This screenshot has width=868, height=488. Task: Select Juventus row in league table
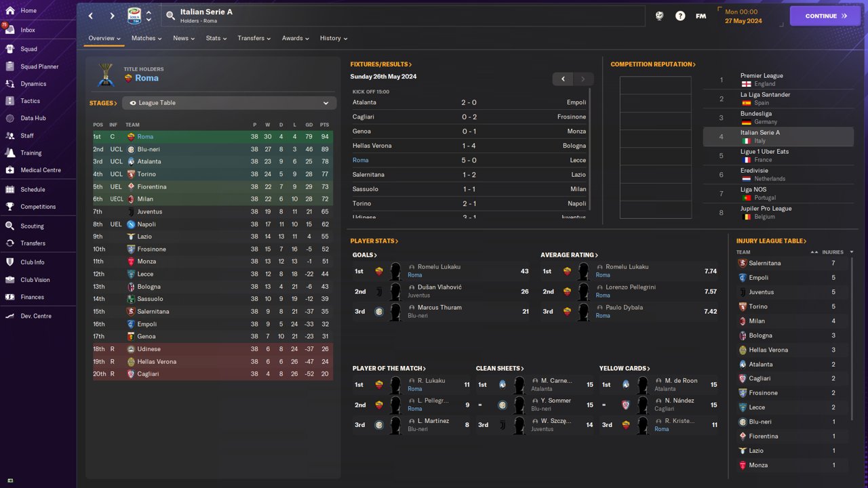click(x=212, y=211)
